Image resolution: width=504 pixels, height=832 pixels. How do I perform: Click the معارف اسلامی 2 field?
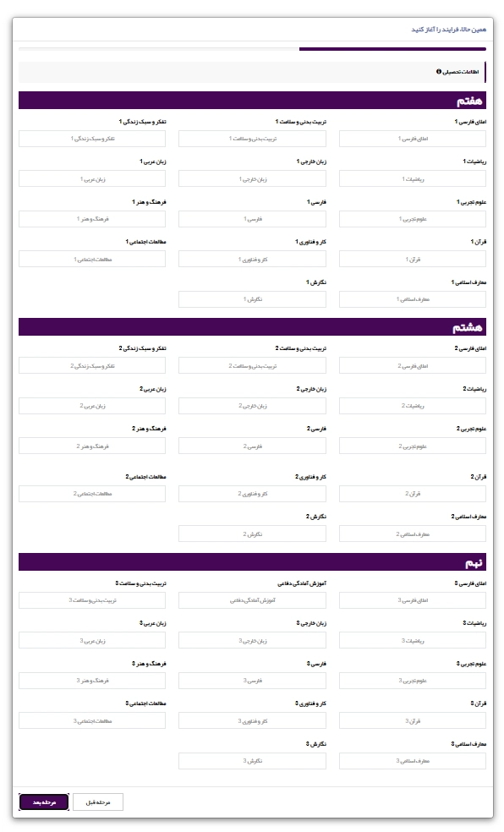(x=412, y=534)
